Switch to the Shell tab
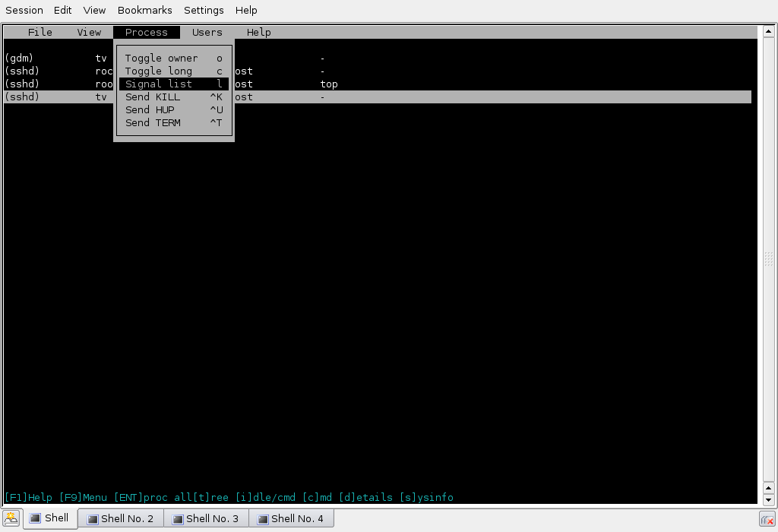778x532 pixels. (50, 518)
